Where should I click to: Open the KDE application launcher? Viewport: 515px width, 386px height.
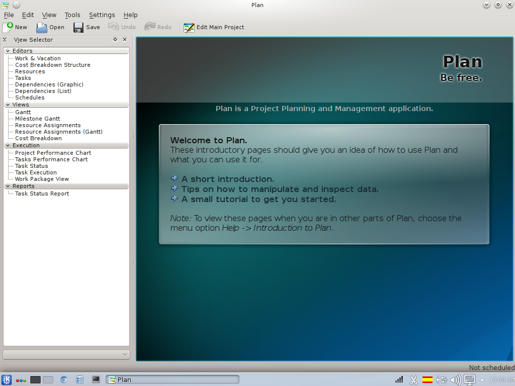[6, 380]
